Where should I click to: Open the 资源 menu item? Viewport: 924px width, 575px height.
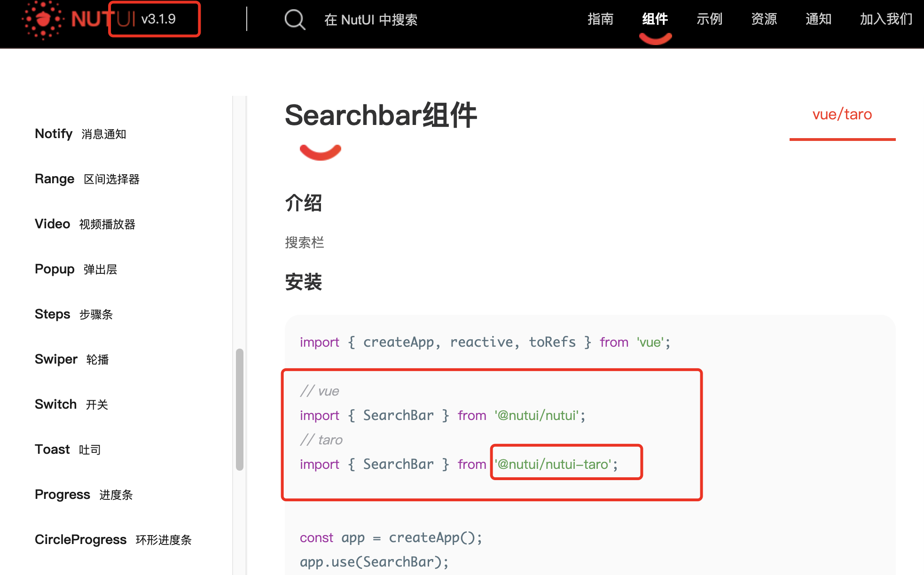pos(764,19)
